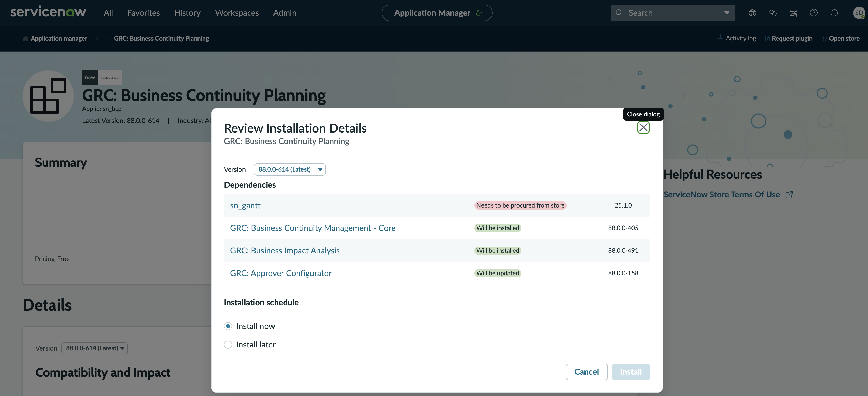Screen dimensions: 868x396
Task: Open the globe scope selector icon
Action: tap(752, 13)
